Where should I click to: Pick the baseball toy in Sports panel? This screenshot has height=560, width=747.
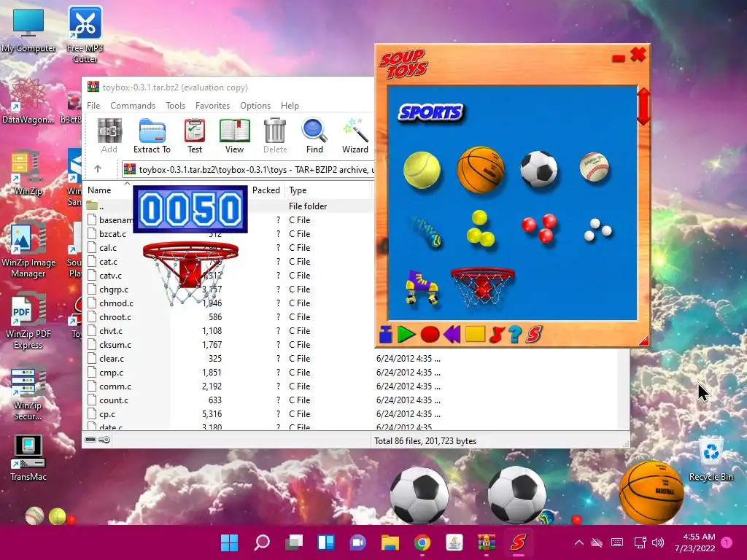(594, 167)
